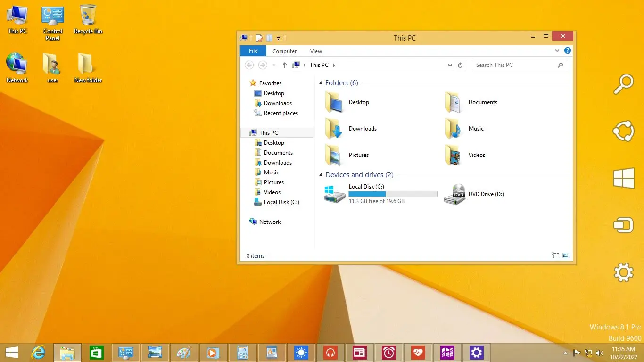Collapse the Devices and drives group
The height and width of the screenshot is (362, 644).
coord(321,175)
